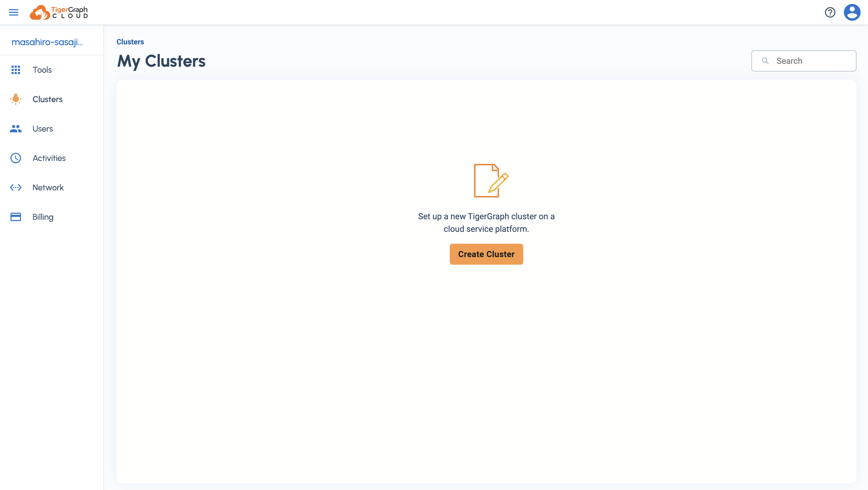Click the document pencil illustration
The image size is (868, 490).
(x=491, y=181)
